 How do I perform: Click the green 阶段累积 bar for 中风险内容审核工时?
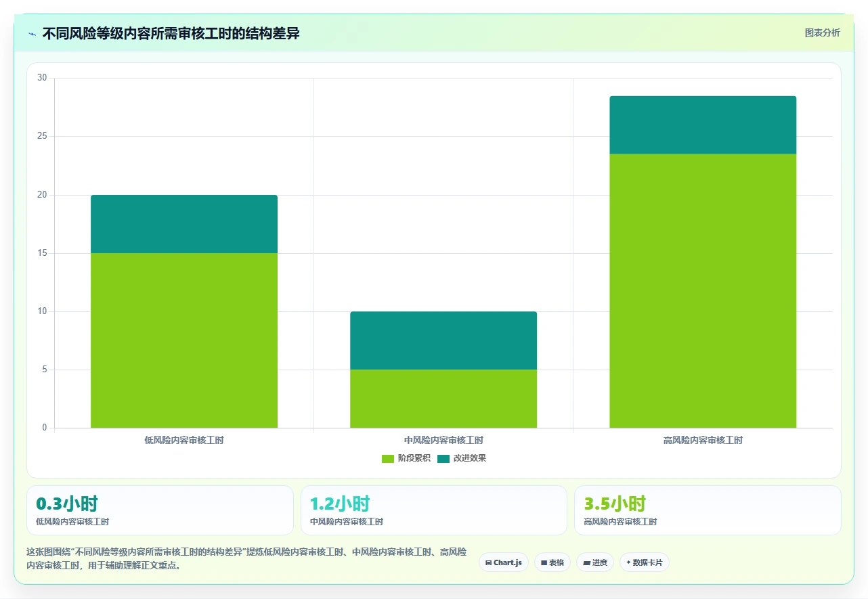443,399
